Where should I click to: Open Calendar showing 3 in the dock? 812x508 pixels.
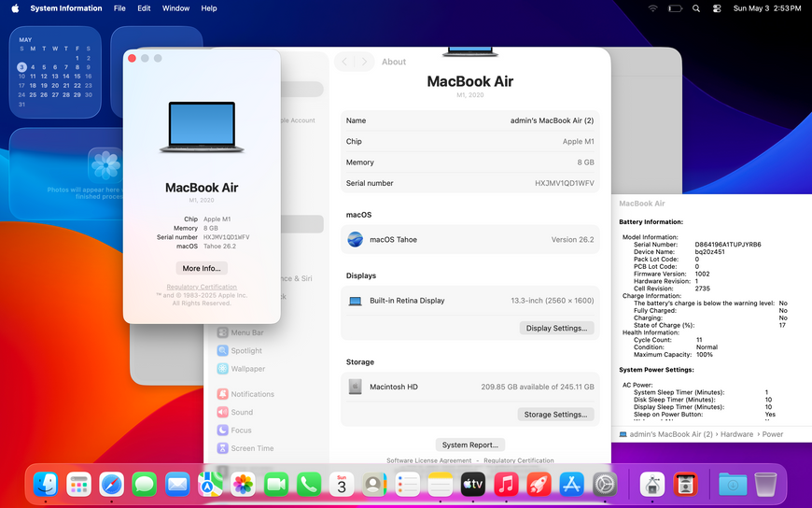point(342,485)
